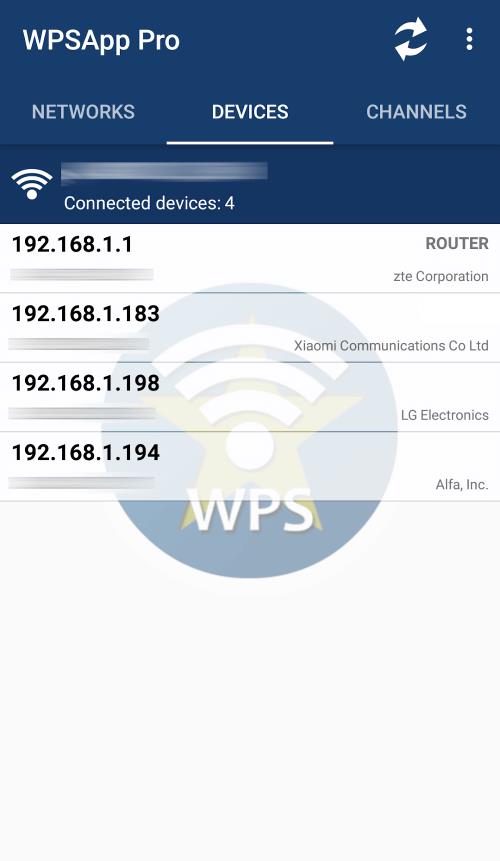Switch to the NETWORKS tab
Screen dimensions: 500x861
tap(83, 112)
